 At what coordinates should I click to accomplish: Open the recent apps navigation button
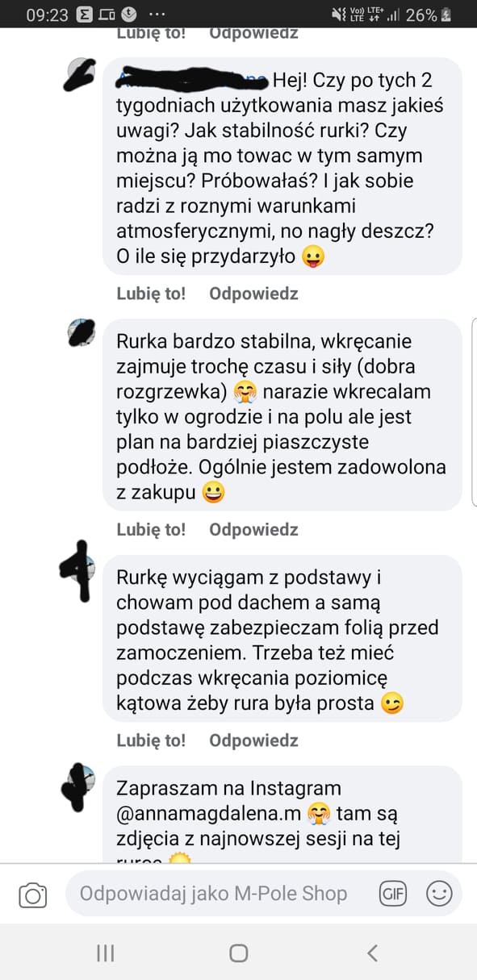pos(105,953)
